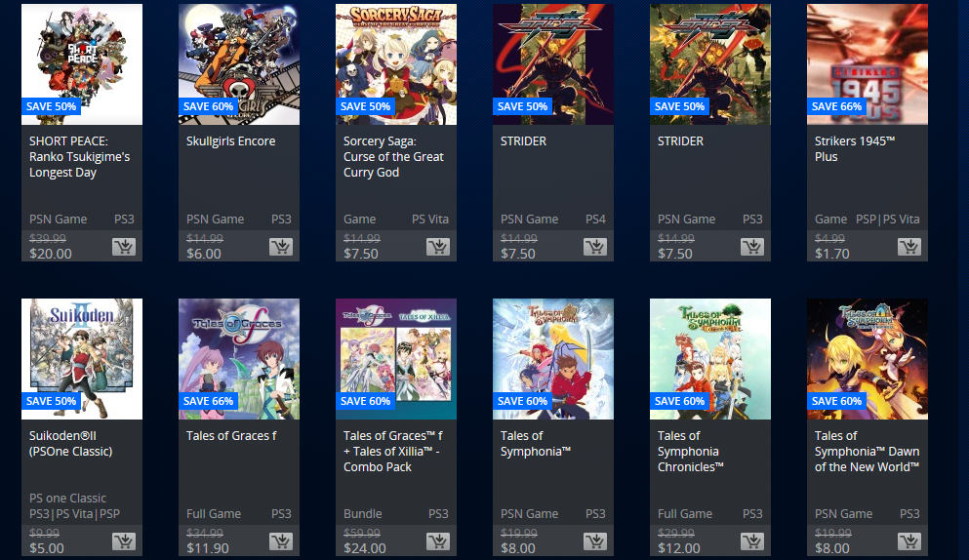Screen dimensions: 969x560
Task: Click cart icon on the PS3 STRIDER tile
Action: click(x=751, y=247)
